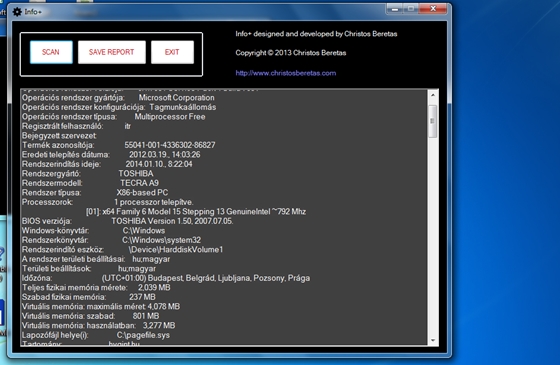Click the text "X86-based PC"
560x365 pixels.
[142, 192]
